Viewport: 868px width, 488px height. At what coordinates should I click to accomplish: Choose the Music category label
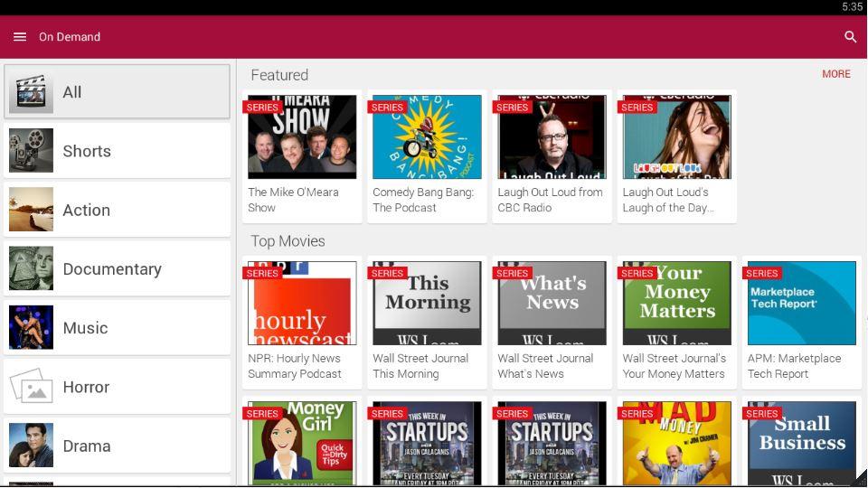point(85,328)
